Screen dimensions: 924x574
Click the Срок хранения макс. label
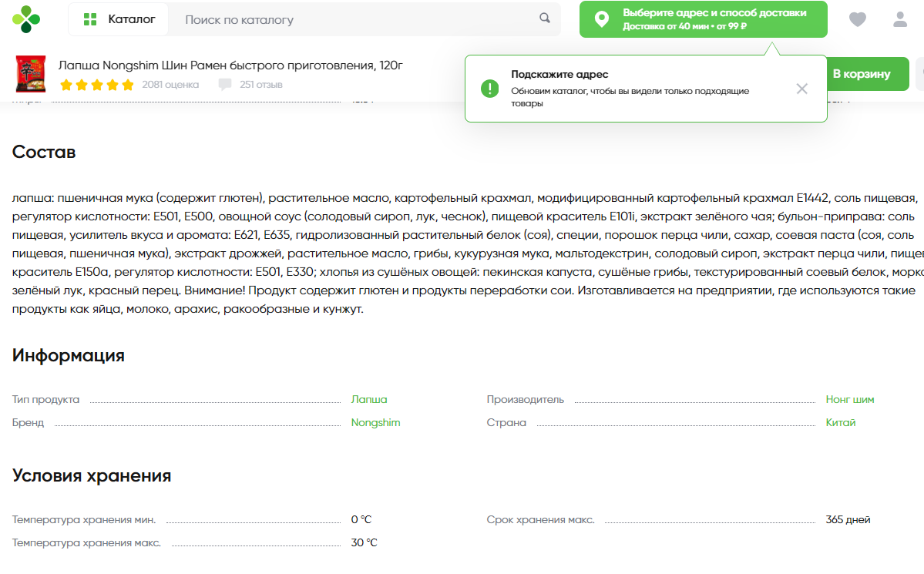click(x=540, y=520)
